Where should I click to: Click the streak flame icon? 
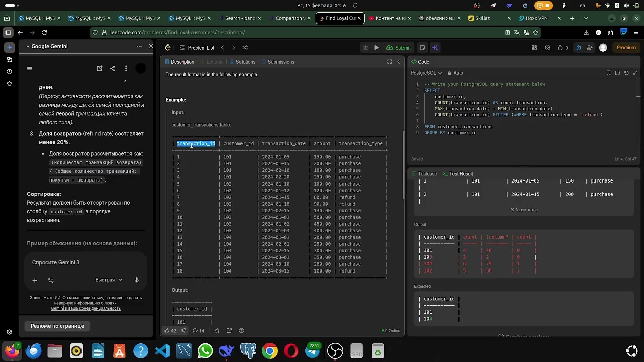[x=562, y=48]
